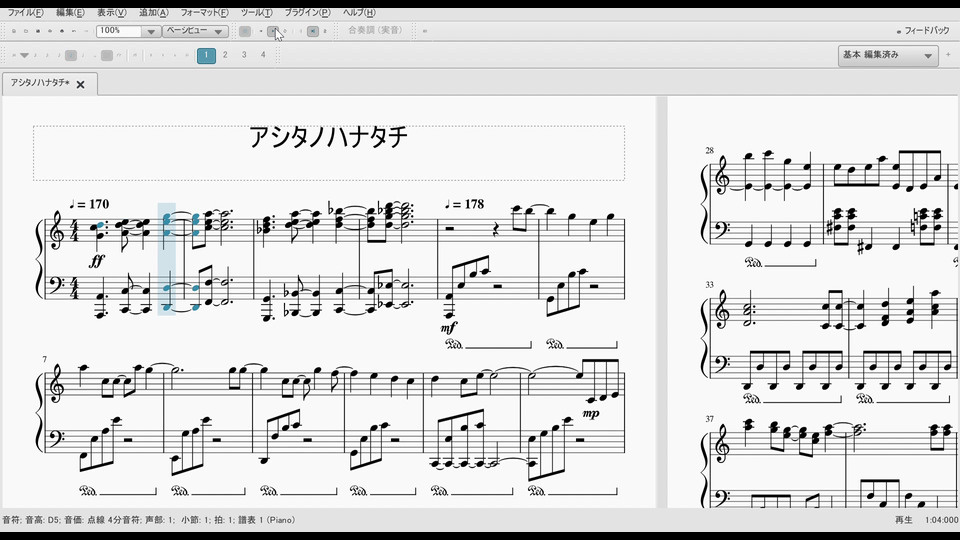Select the tempo marking ♩= 178
Viewport: 960px width, 540px height.
pos(464,204)
